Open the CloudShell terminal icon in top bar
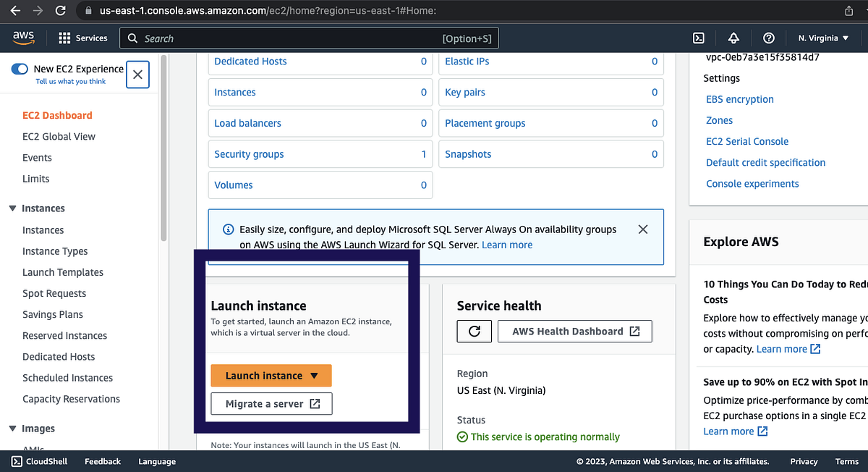 699,38
